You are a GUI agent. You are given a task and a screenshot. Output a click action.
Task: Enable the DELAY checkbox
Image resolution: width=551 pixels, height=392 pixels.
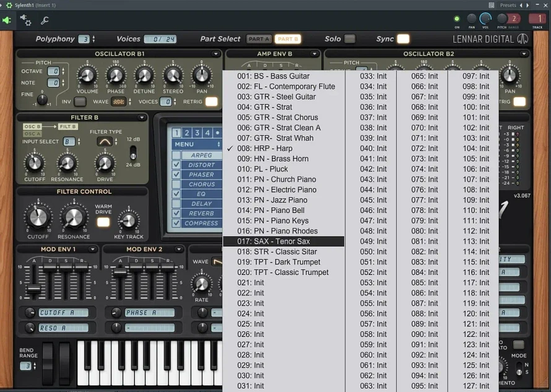pyautogui.click(x=176, y=204)
